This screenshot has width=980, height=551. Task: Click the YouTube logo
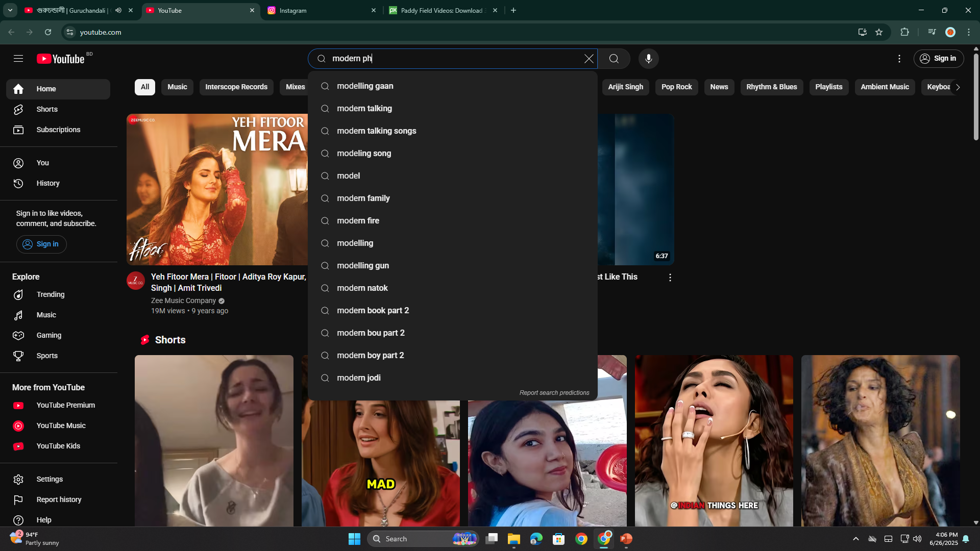(x=61, y=59)
